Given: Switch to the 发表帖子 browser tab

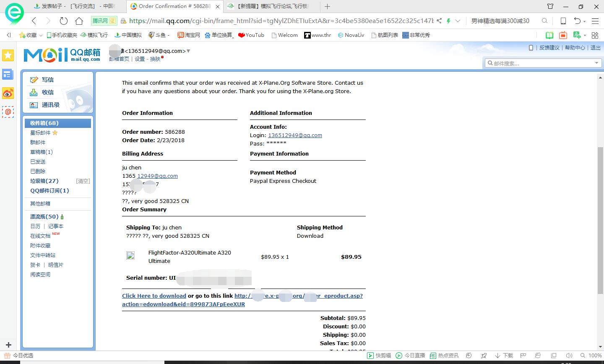Looking at the screenshot, I should [78, 6].
